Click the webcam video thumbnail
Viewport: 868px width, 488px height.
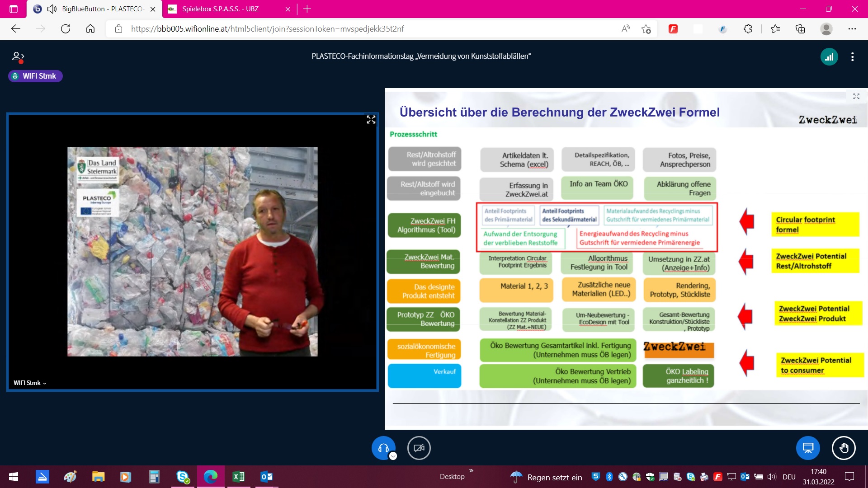[193, 252]
